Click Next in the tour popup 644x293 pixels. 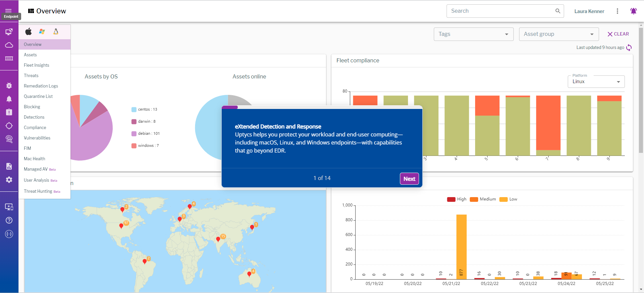[x=409, y=179]
